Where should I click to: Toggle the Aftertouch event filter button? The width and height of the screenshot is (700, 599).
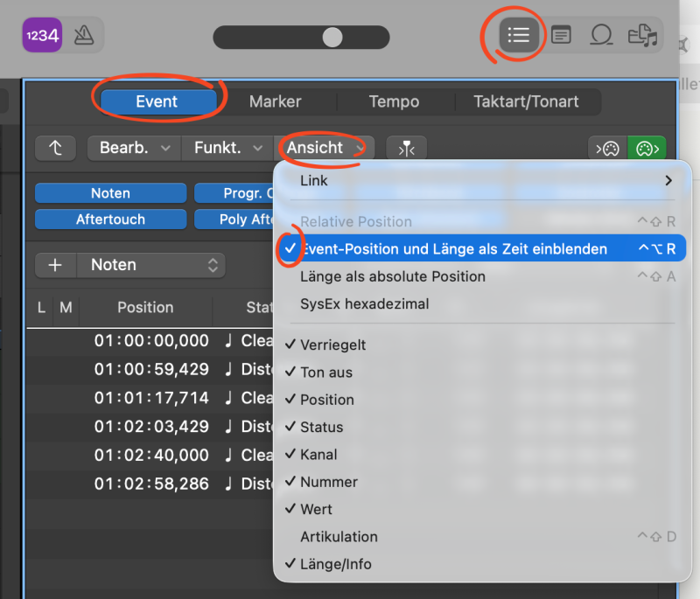tap(110, 219)
